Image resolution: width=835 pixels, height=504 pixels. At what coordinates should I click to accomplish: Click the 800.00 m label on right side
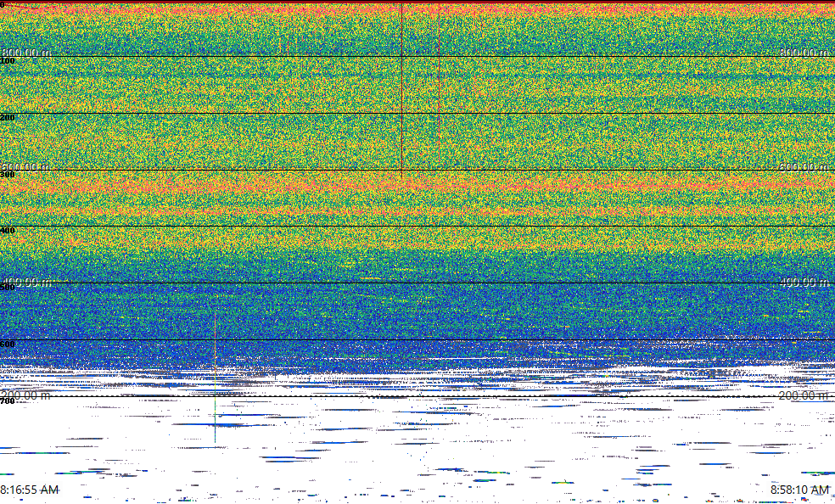[x=805, y=52]
